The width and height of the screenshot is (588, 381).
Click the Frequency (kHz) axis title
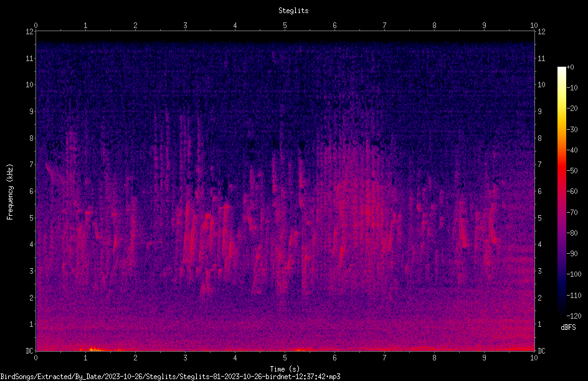click(10, 192)
